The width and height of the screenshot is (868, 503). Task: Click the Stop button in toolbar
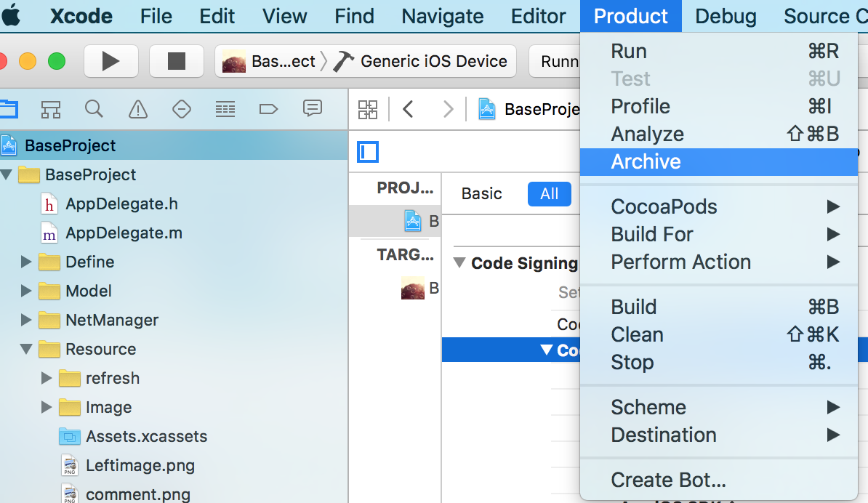[x=177, y=61]
